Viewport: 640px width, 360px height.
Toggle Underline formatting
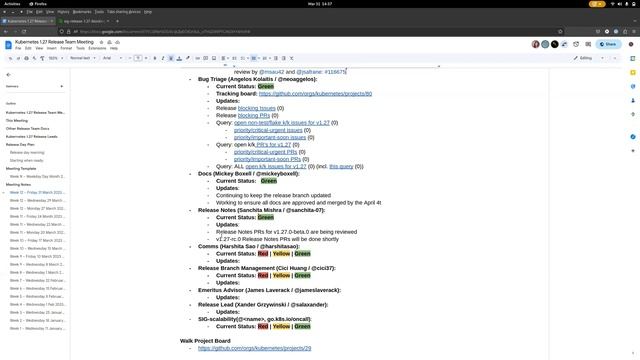[x=171, y=58]
